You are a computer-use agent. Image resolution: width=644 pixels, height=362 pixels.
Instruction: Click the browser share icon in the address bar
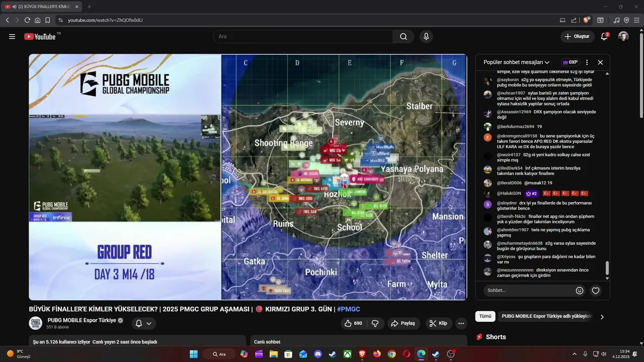coord(574,20)
